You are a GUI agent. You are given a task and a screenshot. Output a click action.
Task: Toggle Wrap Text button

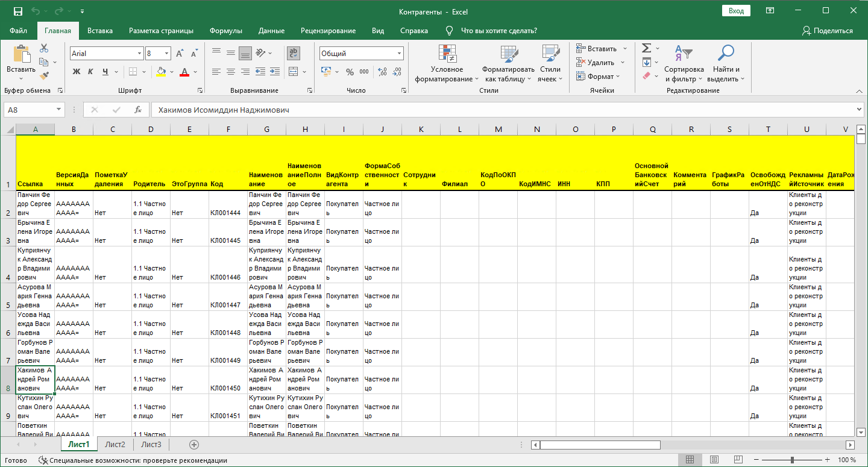point(294,53)
